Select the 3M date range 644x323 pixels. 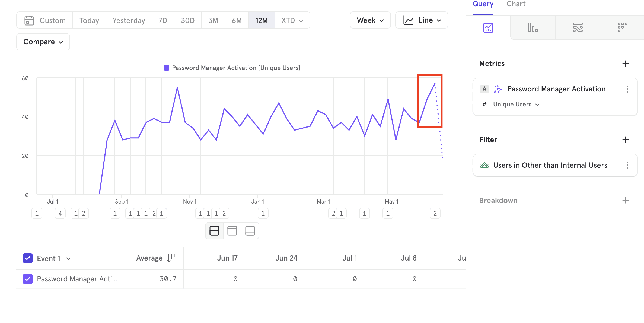pyautogui.click(x=213, y=20)
